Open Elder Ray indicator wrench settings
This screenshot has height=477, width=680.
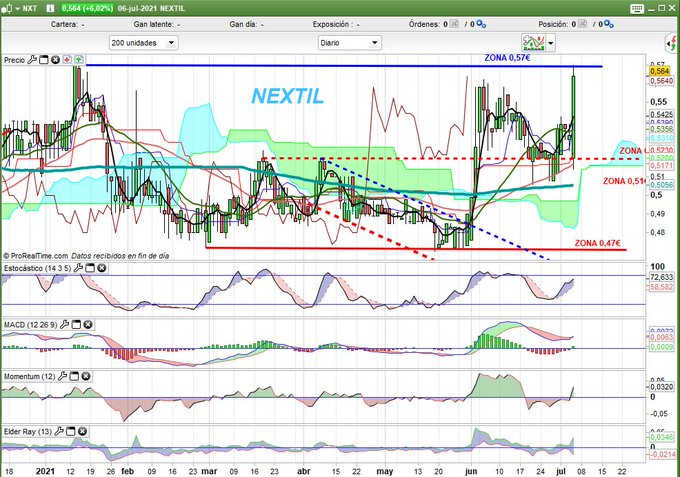[59, 431]
